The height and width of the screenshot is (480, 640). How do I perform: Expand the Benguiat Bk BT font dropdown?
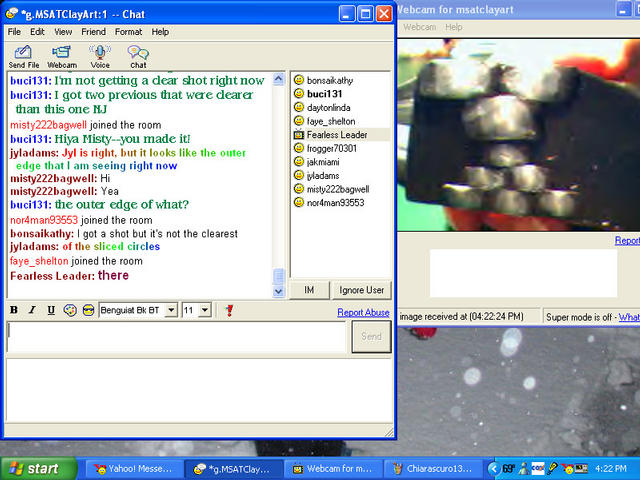pyautogui.click(x=171, y=310)
